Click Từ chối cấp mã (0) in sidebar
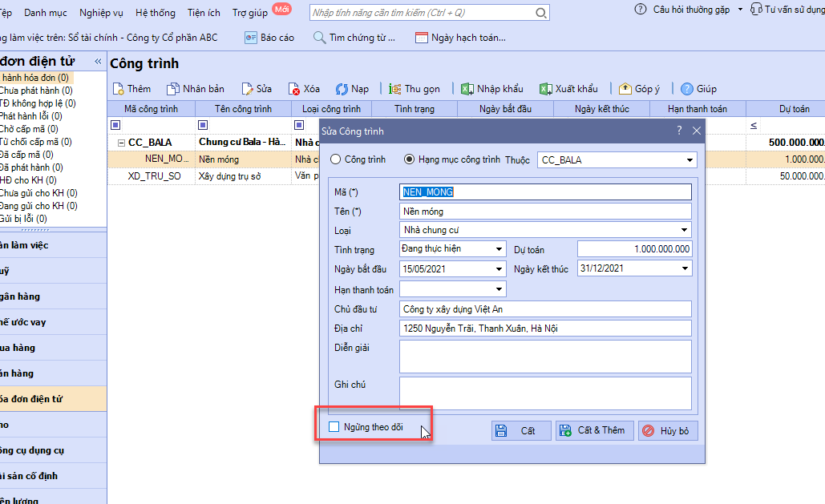The width and height of the screenshot is (825, 504). (x=36, y=142)
